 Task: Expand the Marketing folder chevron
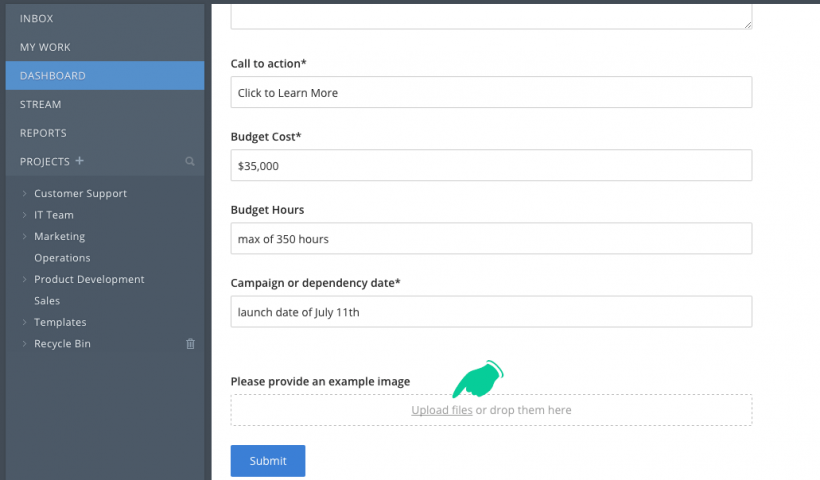pos(25,236)
